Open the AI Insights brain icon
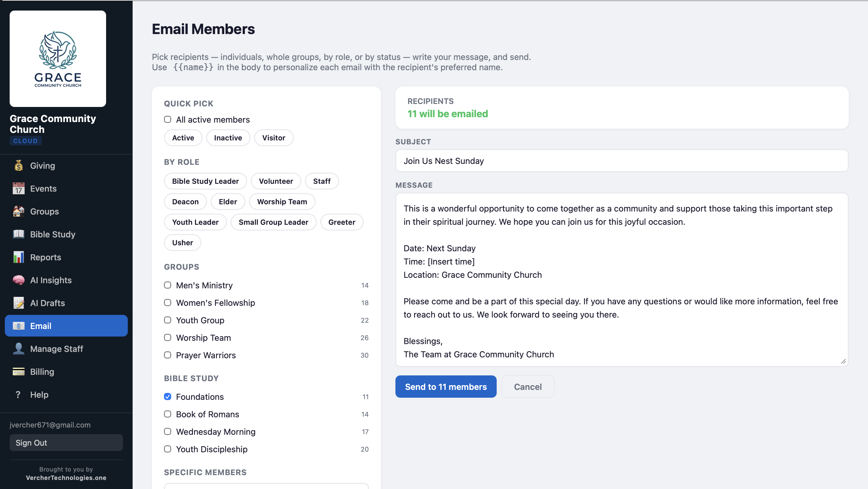Viewport: 868px width, 489px height. pyautogui.click(x=18, y=280)
